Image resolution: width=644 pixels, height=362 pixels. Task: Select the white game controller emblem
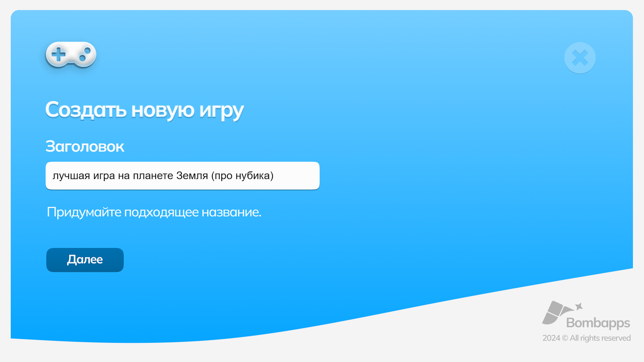[x=70, y=55]
